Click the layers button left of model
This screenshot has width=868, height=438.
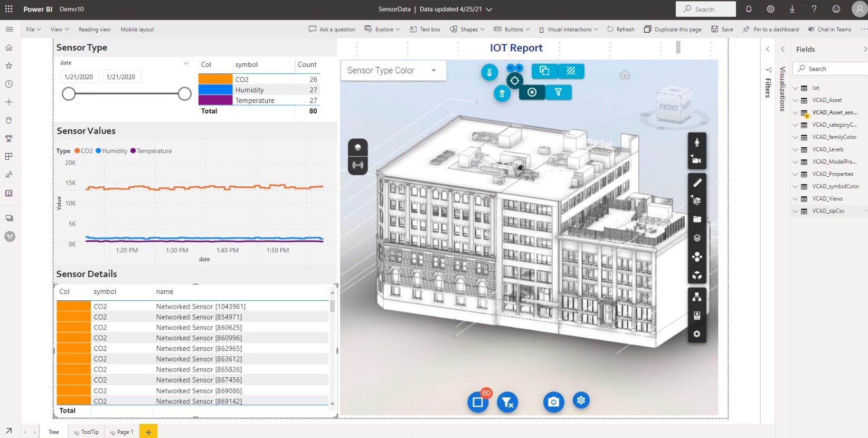357,147
